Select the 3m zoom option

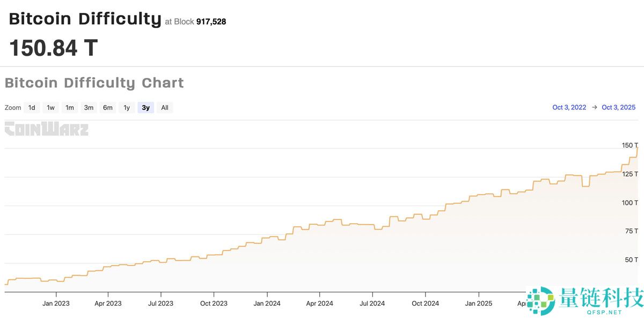point(89,107)
